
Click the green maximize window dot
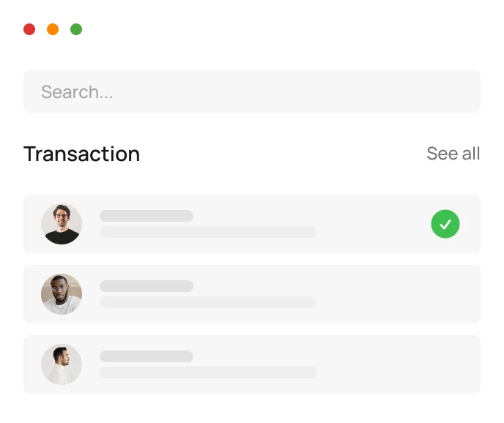76,29
